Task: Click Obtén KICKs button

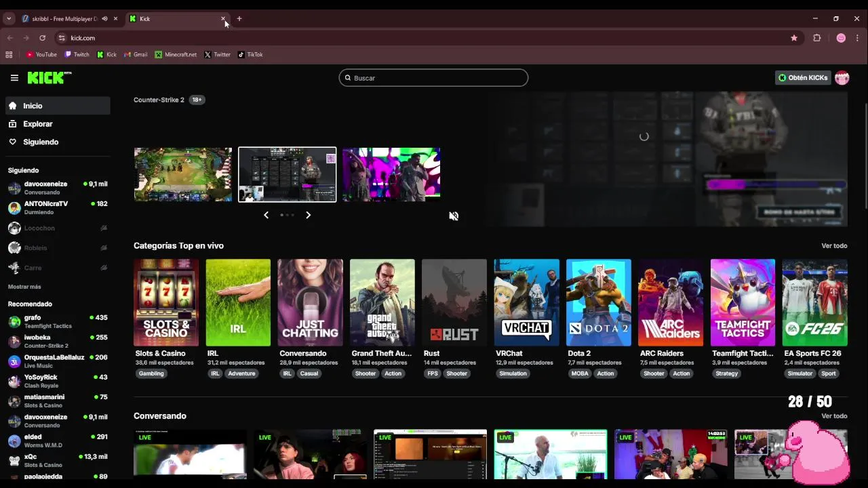Action: 803,78
